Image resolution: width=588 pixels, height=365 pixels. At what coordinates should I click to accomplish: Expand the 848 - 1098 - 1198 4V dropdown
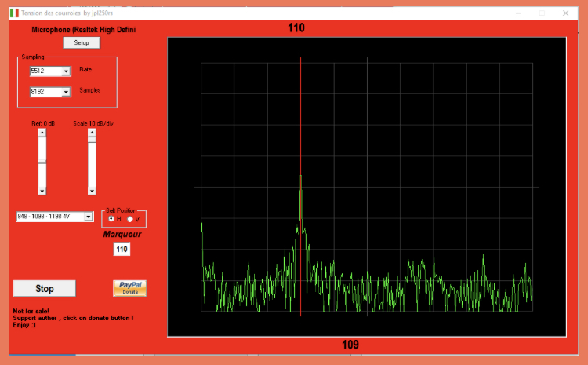pyautogui.click(x=89, y=217)
